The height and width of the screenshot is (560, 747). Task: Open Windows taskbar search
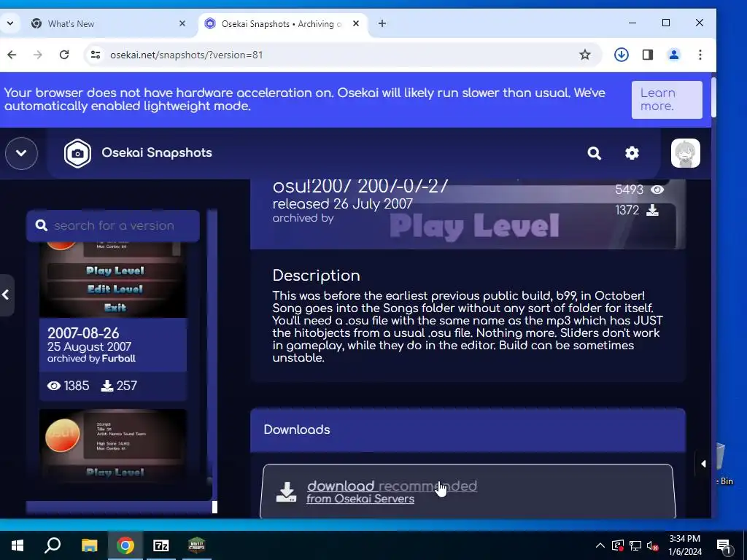[x=53, y=545]
